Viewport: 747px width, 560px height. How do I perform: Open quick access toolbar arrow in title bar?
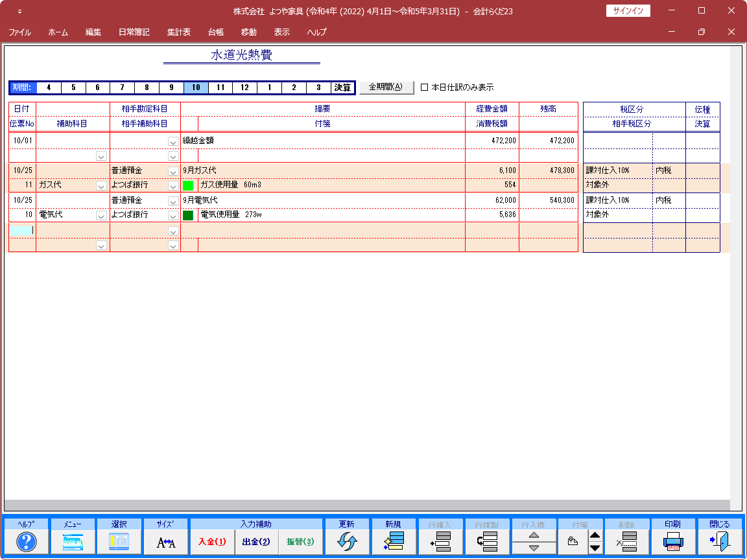(x=19, y=12)
